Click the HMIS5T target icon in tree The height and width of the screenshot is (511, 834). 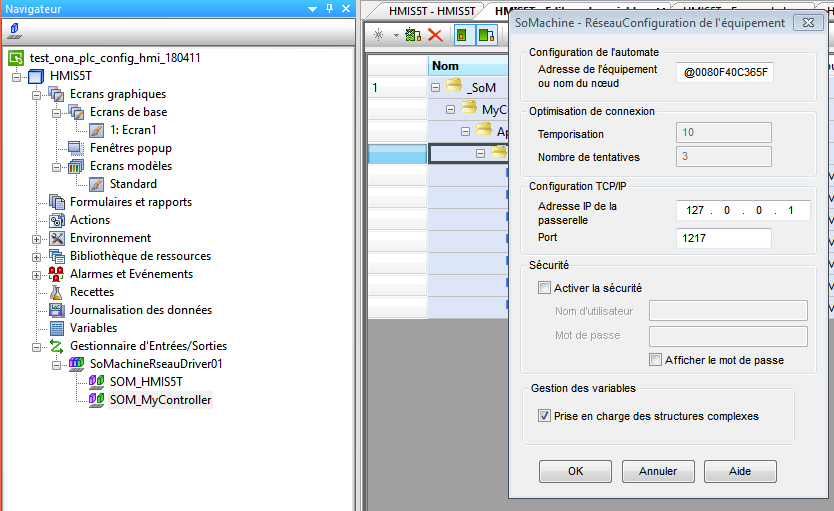point(36,76)
